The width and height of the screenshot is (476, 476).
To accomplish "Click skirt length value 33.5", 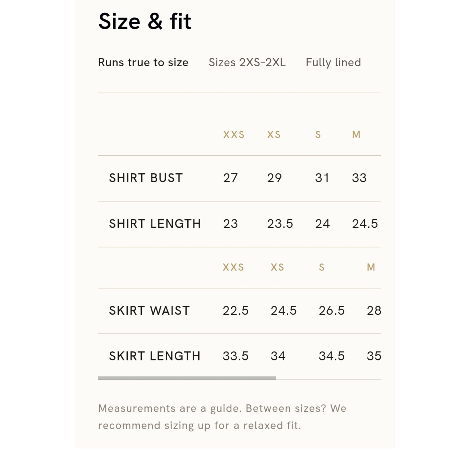I will pyautogui.click(x=236, y=356).
